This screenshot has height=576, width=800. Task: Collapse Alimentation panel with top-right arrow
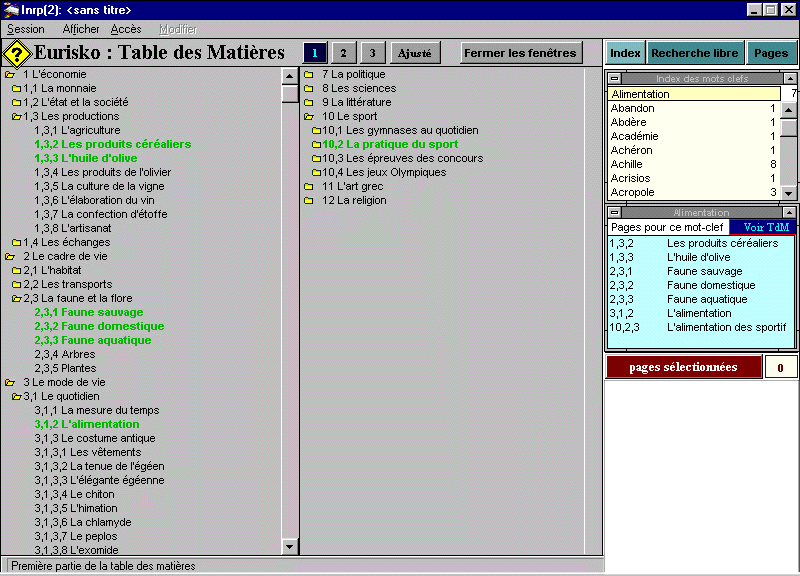click(x=789, y=212)
